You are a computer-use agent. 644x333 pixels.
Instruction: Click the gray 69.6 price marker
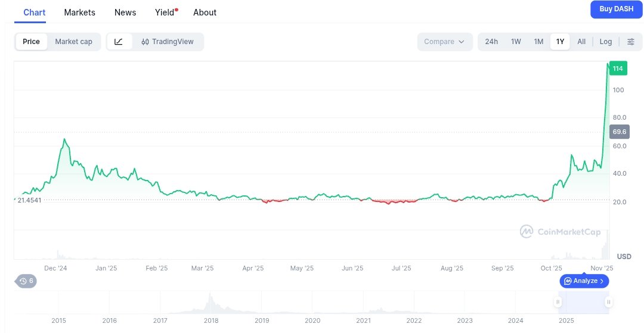[x=619, y=132]
